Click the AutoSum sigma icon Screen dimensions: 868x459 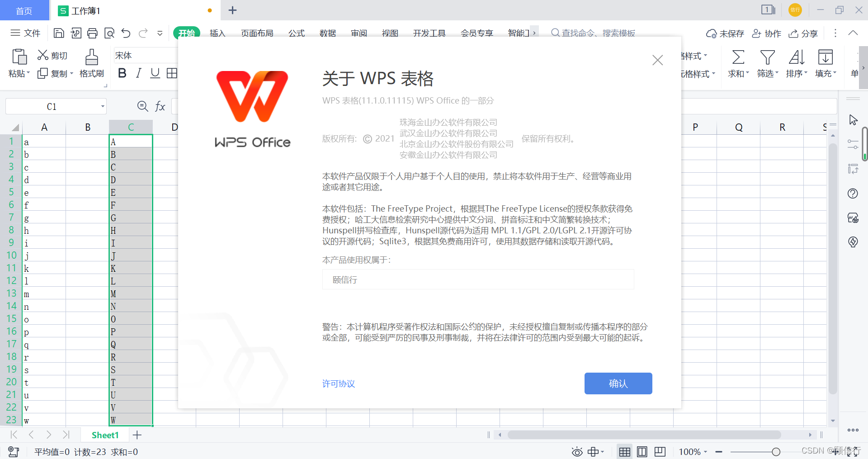coord(738,57)
